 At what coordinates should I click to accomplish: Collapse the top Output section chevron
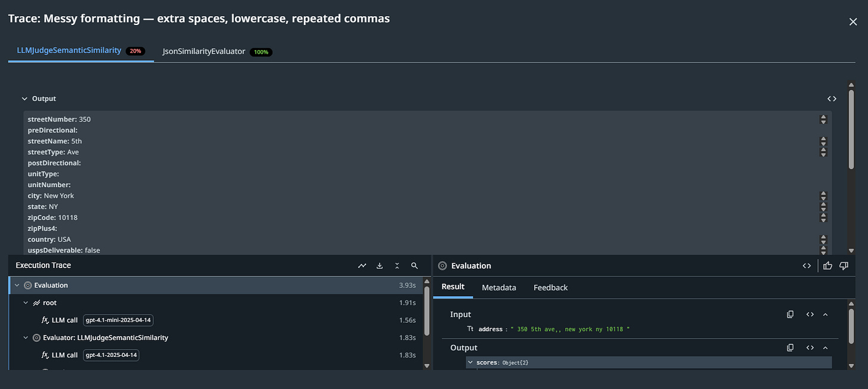click(24, 99)
